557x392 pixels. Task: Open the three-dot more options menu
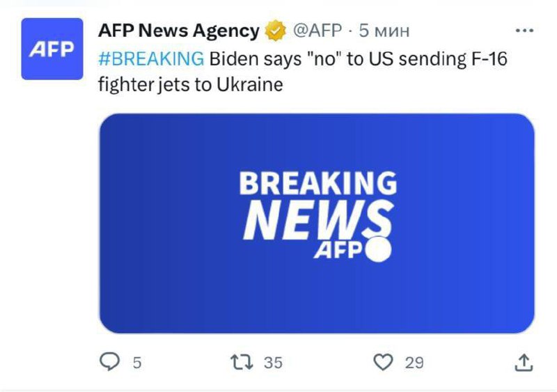tap(524, 31)
